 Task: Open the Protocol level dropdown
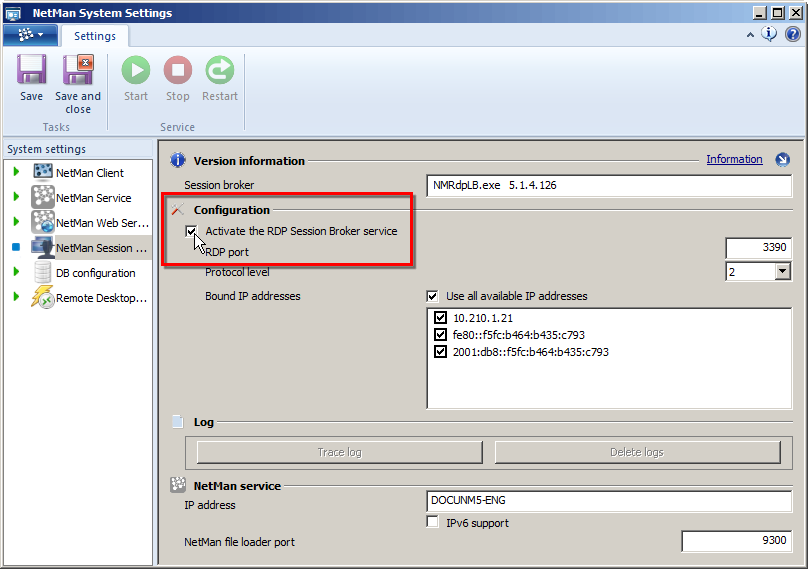click(x=782, y=272)
